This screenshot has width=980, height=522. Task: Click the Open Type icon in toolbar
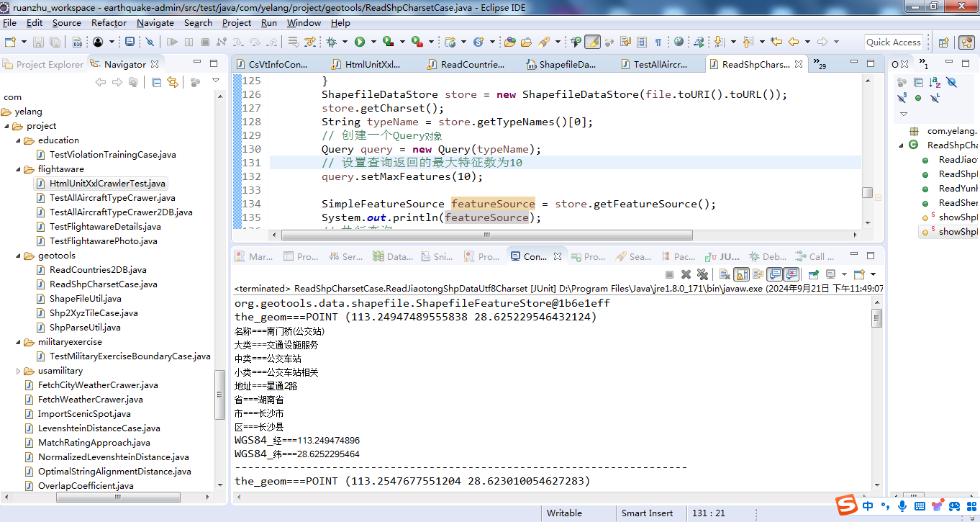point(509,42)
